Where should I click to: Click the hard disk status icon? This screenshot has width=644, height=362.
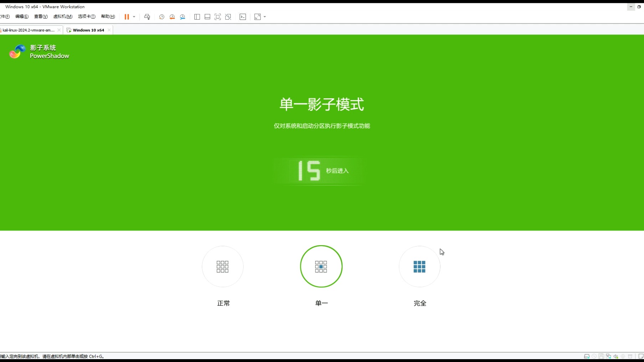pos(587,356)
